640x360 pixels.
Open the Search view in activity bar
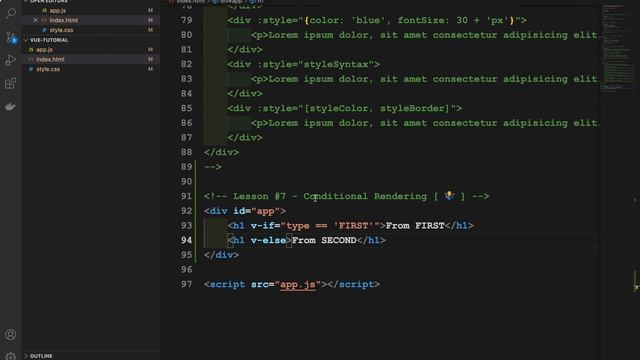point(11,13)
